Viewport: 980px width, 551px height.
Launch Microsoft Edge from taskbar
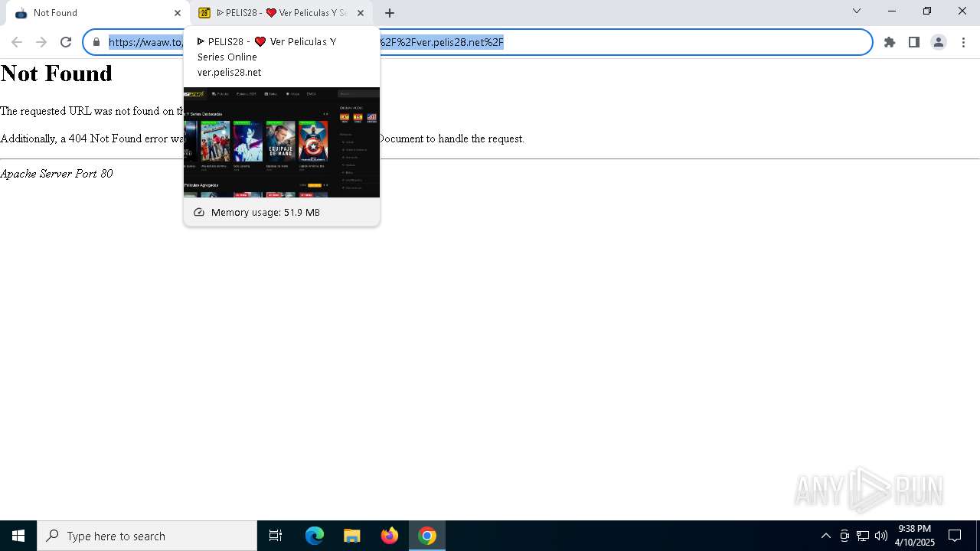315,536
